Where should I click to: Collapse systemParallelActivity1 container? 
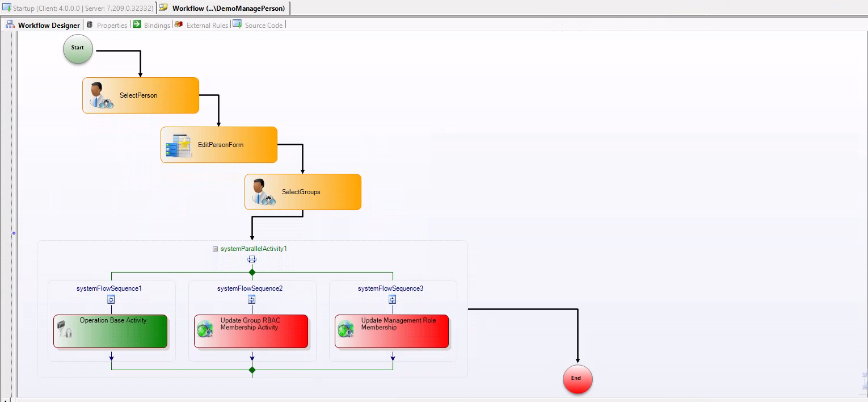click(215, 249)
